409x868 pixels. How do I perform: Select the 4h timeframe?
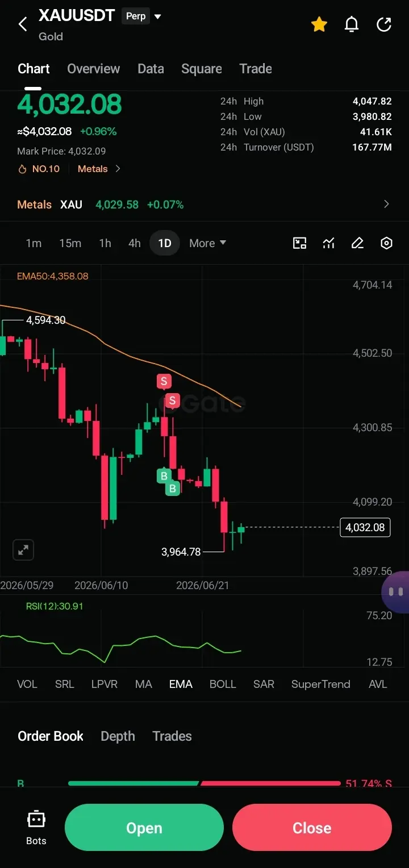point(135,243)
